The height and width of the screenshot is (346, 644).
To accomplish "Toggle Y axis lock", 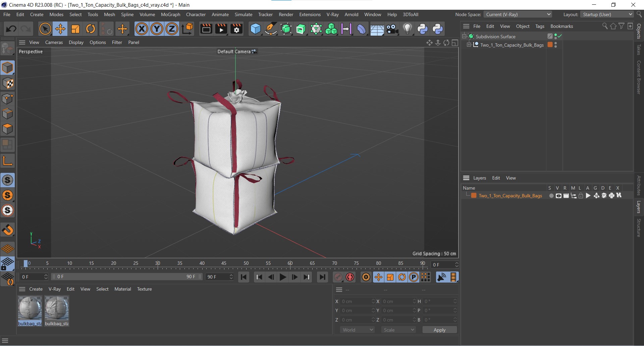I will pyautogui.click(x=157, y=29).
